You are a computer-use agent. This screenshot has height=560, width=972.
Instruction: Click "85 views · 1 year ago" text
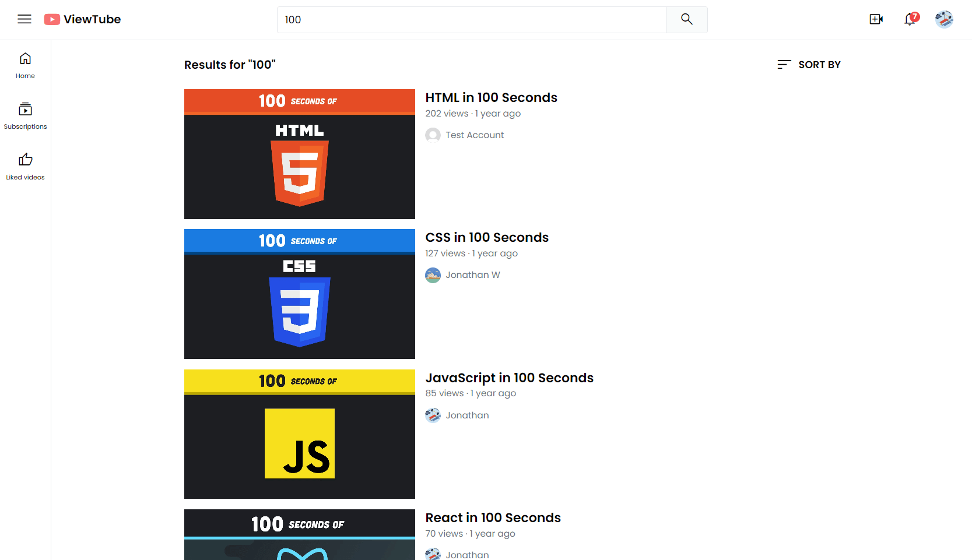point(471,393)
